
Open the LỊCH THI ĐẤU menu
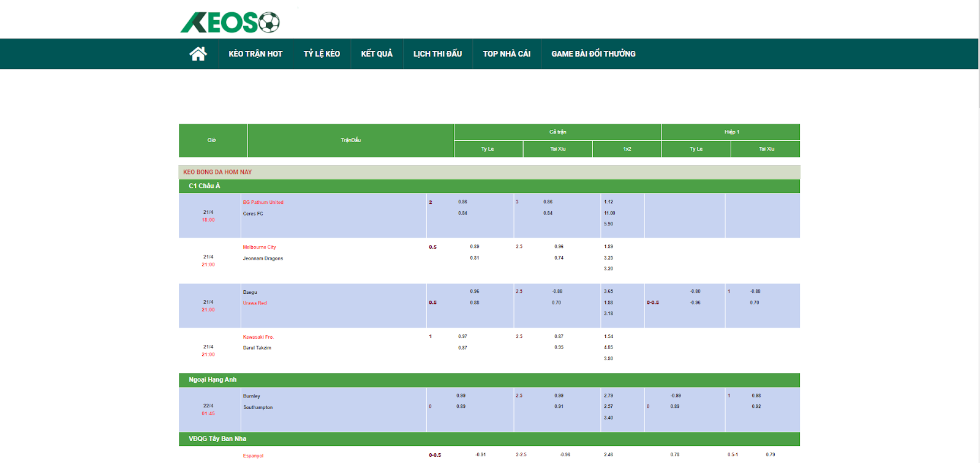click(437, 54)
